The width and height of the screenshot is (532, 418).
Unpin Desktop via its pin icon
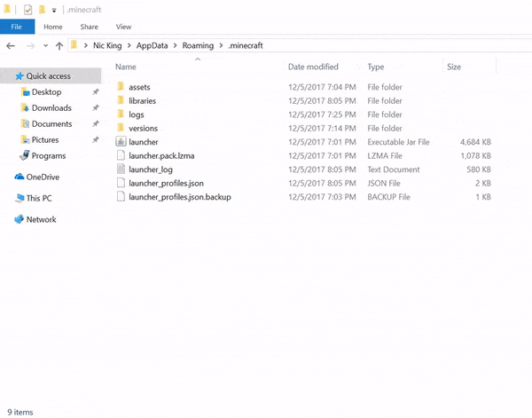coord(96,91)
